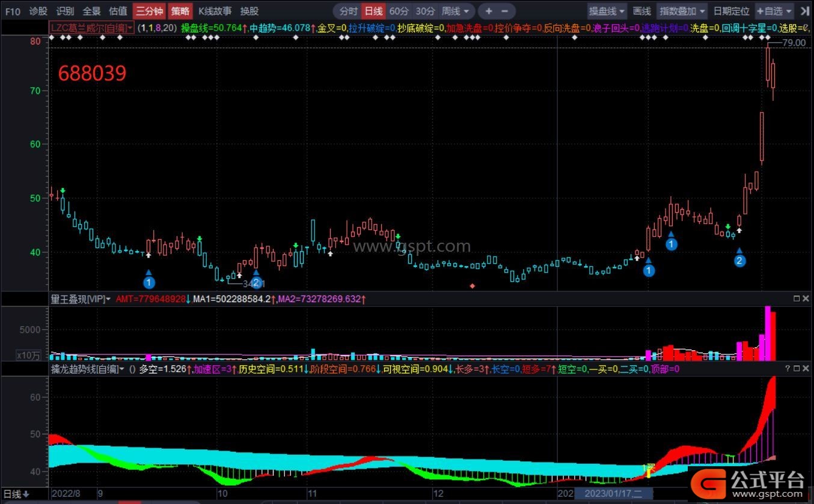Viewport: 814px width, 504px height.
Task: Close the 量王叠现 volume panel
Action: (x=806, y=299)
